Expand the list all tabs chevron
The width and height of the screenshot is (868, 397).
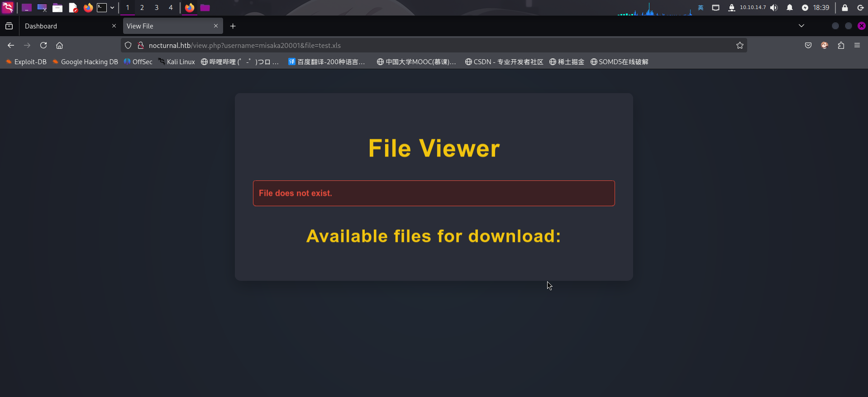click(x=801, y=26)
